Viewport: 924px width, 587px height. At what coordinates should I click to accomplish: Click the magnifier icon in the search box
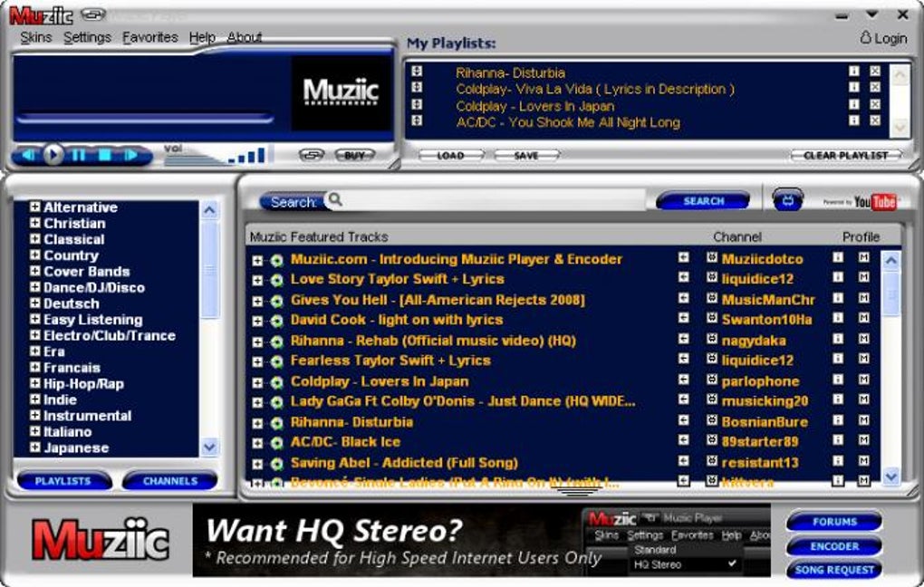(334, 199)
